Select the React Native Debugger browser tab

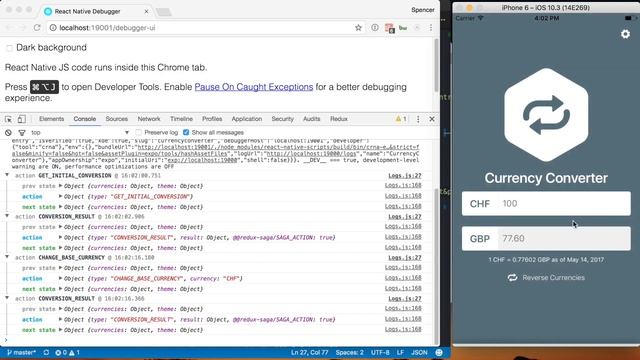point(96,11)
